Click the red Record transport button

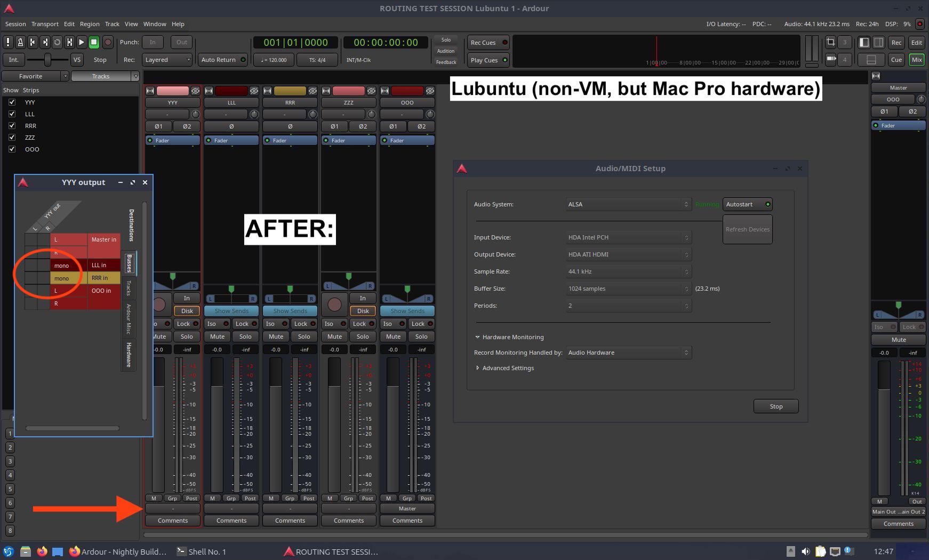[108, 42]
